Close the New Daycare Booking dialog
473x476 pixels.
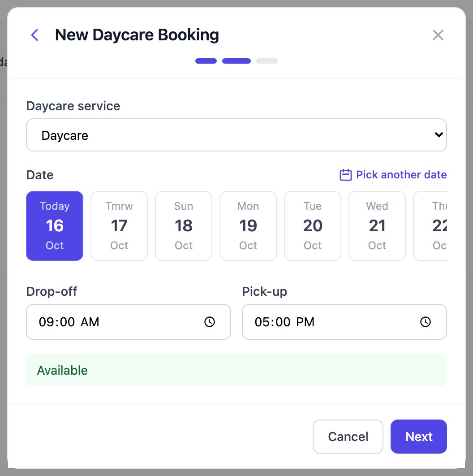[438, 35]
